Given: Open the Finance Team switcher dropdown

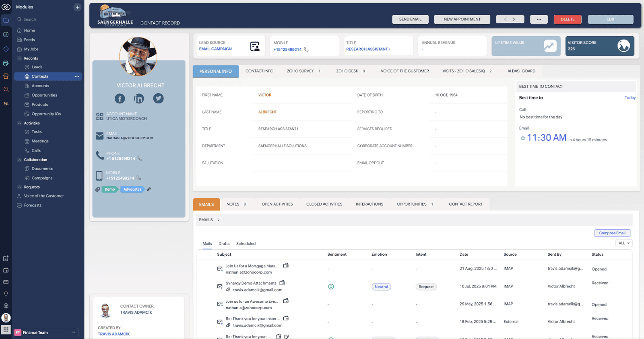Looking at the screenshot, I should [73, 333].
